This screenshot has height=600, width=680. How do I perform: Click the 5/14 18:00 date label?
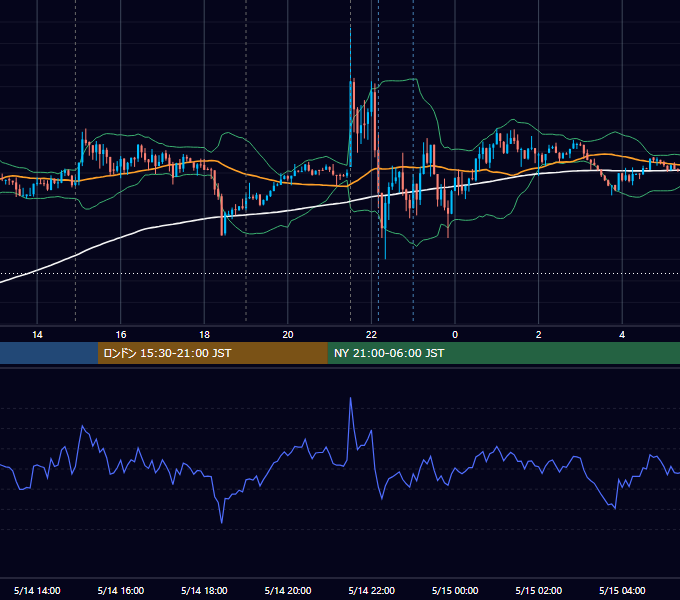[204, 590]
